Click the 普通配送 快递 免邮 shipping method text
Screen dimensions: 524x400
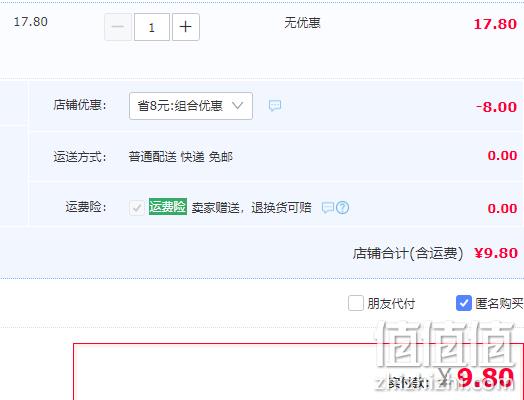pyautogui.click(x=180, y=157)
